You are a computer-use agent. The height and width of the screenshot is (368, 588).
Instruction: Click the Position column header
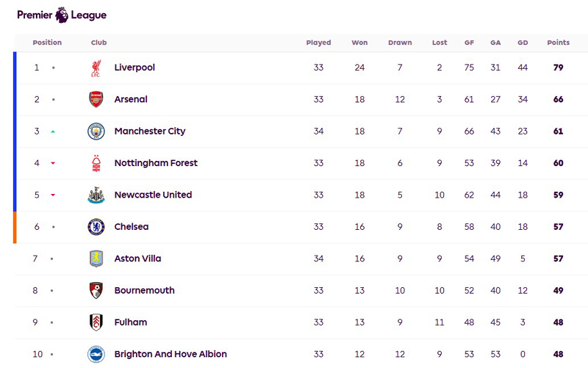[x=47, y=43]
